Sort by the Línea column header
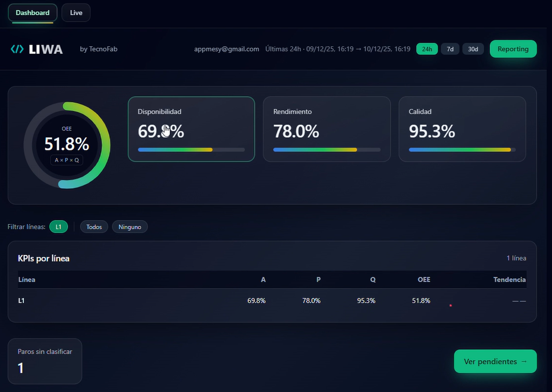Image resolution: width=552 pixels, height=392 pixels. [27, 280]
